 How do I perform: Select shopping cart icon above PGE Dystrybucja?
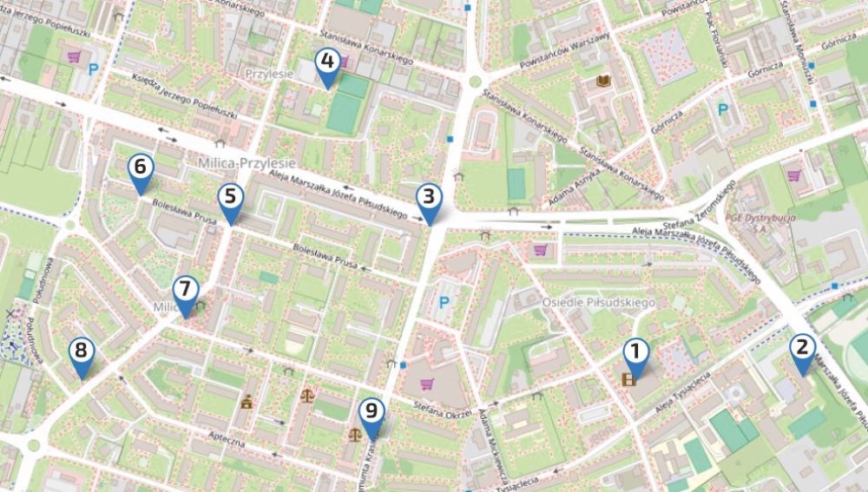tap(793, 175)
